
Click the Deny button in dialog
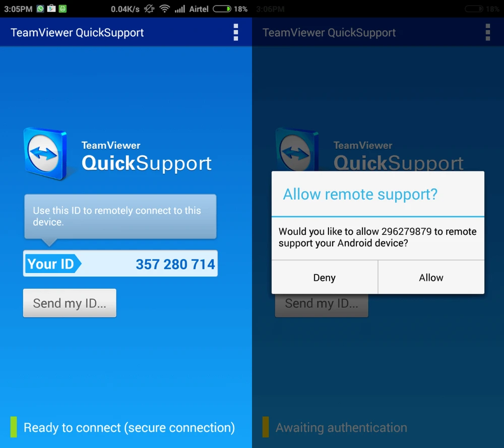325,277
